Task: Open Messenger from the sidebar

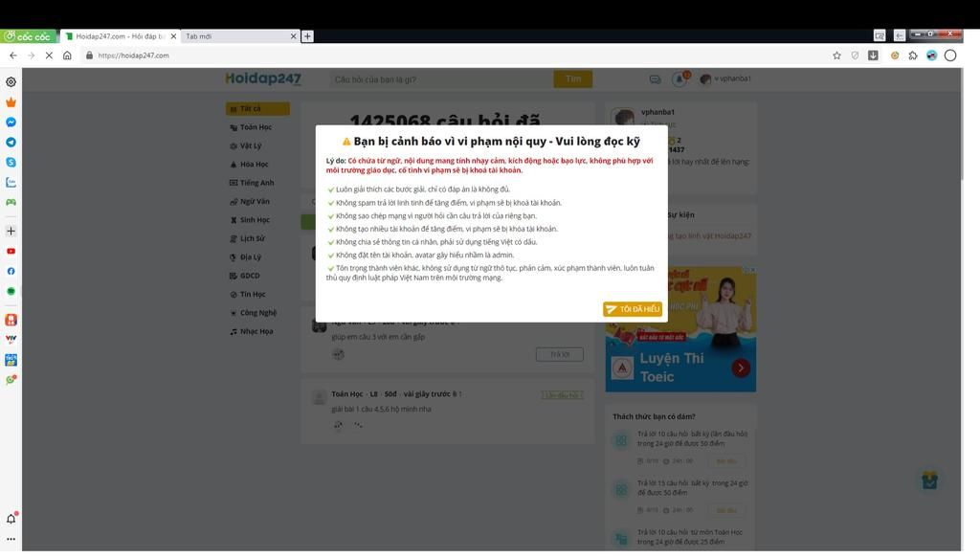Action: pyautogui.click(x=11, y=122)
